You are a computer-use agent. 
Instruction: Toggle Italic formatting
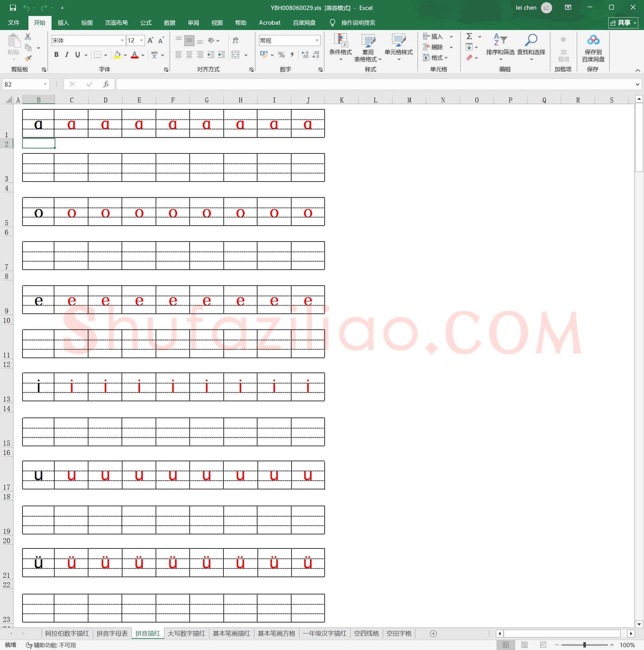[67, 55]
